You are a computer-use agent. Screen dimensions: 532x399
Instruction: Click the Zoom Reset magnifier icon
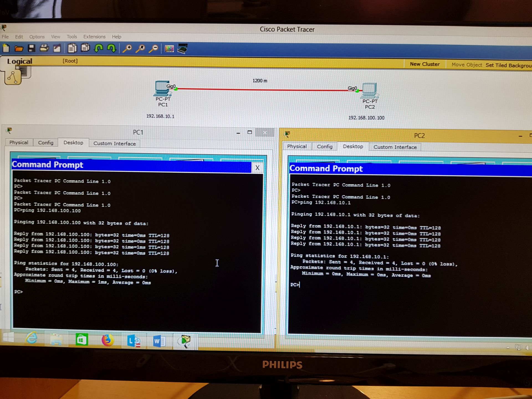140,49
